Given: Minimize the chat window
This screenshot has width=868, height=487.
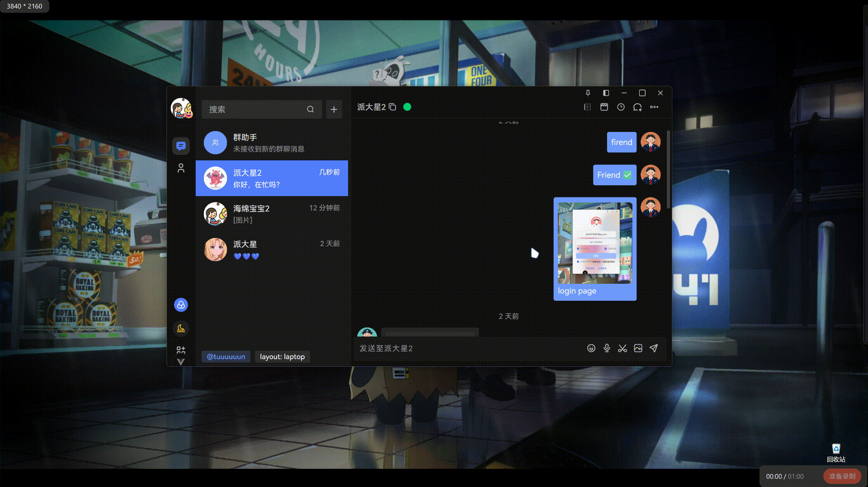Looking at the screenshot, I should coord(624,93).
